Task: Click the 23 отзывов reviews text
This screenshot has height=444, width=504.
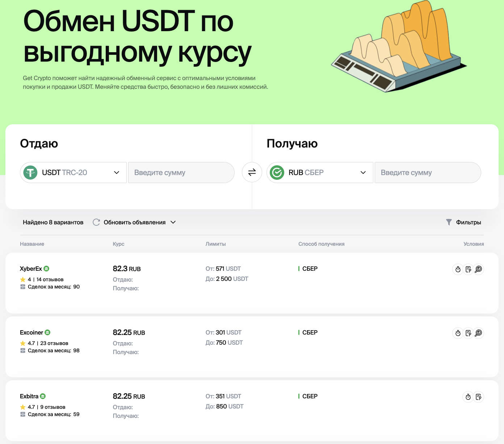Action: tap(54, 343)
